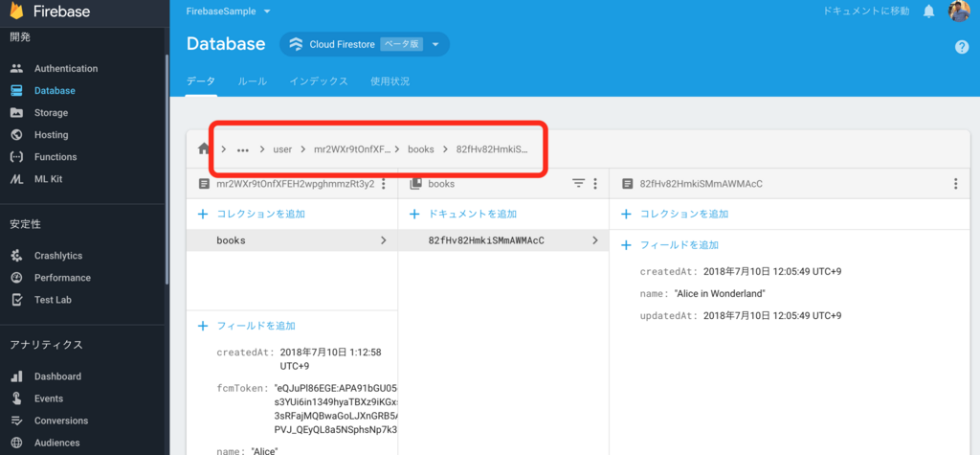Open the Cloud Firestore database selector dropdown
Viewport: 980px width, 455px height.
[365, 44]
